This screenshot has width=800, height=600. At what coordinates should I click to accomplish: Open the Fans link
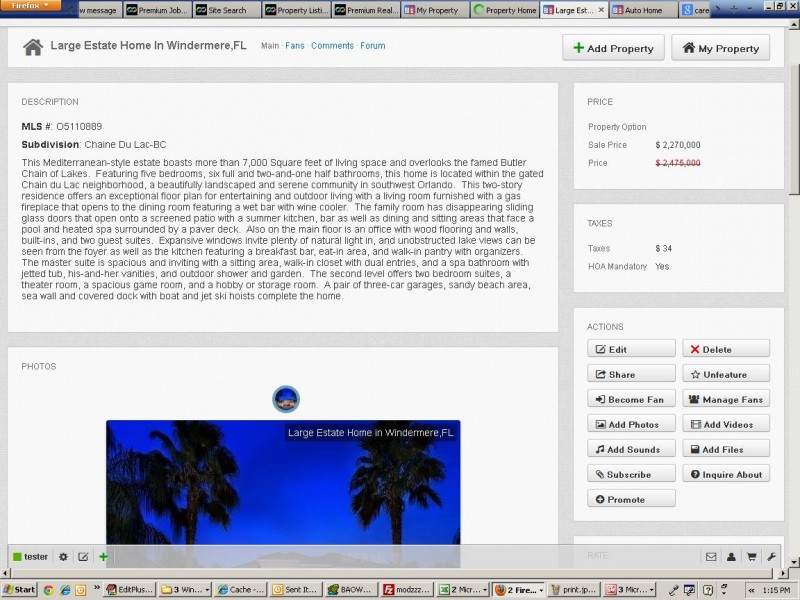pyautogui.click(x=295, y=46)
